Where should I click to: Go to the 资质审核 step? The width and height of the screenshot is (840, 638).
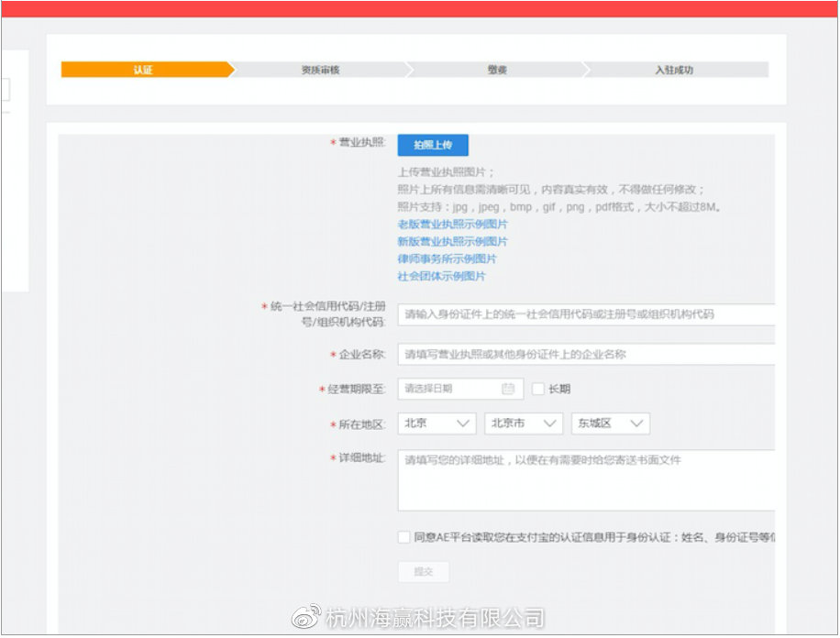320,70
